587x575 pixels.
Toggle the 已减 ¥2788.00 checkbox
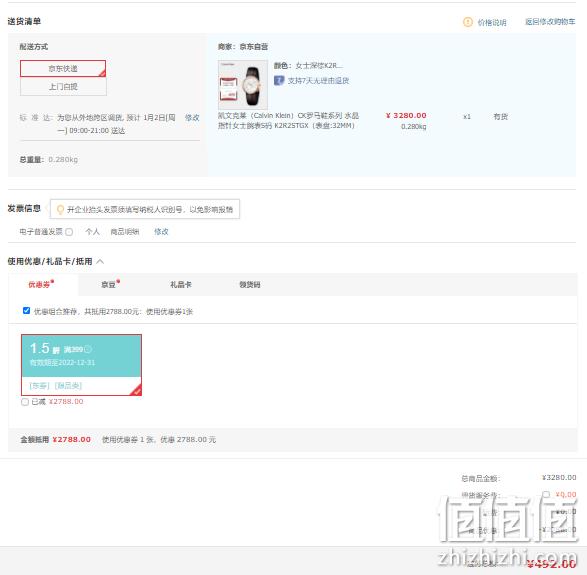25,402
